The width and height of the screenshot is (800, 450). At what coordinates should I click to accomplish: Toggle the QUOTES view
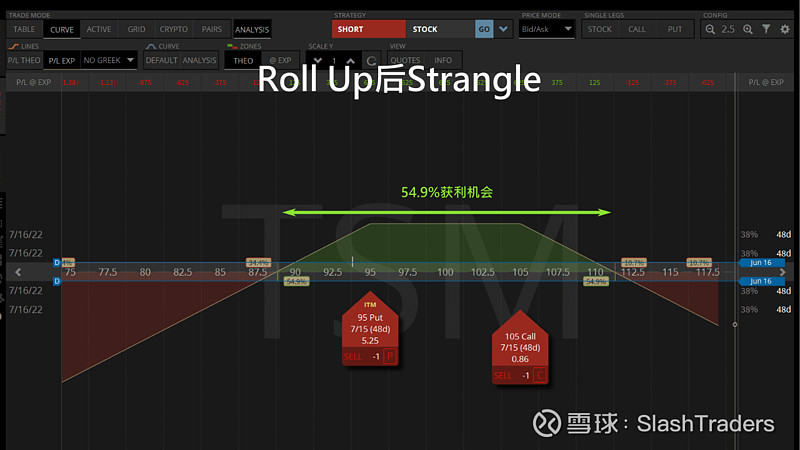(405, 60)
